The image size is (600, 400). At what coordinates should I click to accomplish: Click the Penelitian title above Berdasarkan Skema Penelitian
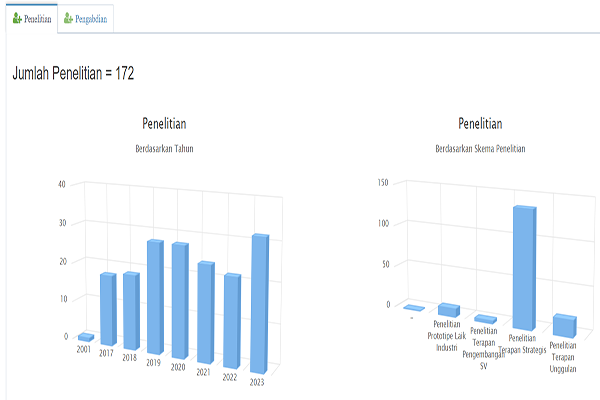click(x=480, y=124)
